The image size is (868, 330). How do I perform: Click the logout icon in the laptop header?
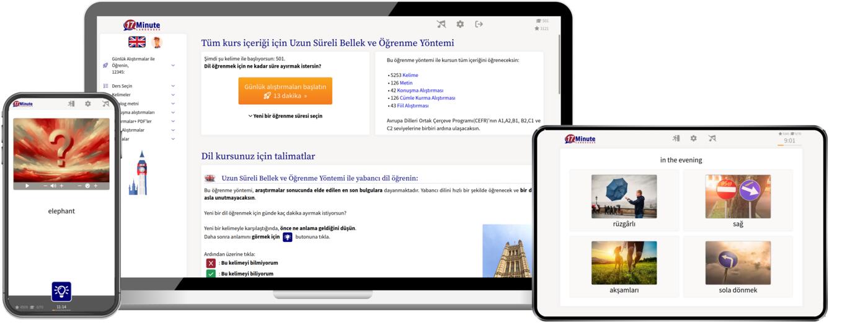coord(479,24)
